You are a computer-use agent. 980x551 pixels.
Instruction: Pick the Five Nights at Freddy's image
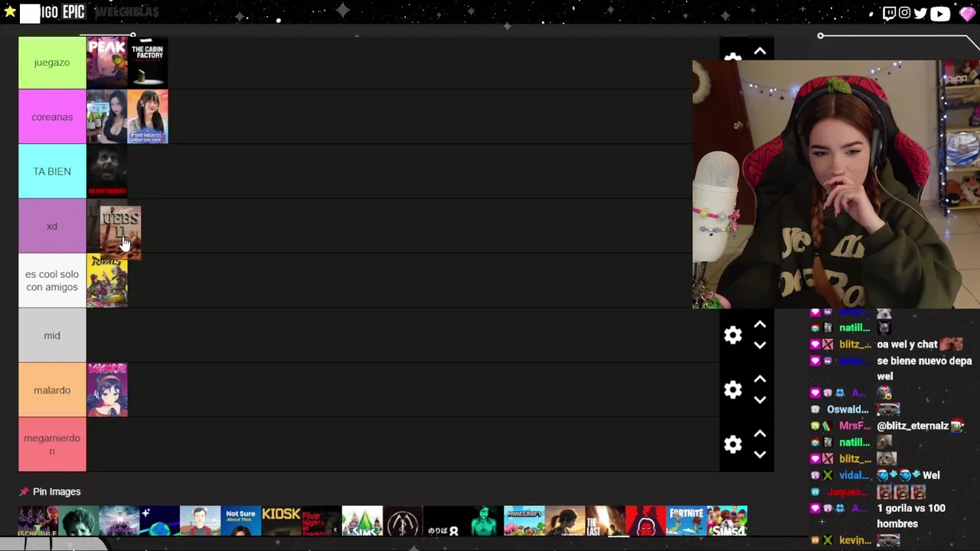(321, 521)
